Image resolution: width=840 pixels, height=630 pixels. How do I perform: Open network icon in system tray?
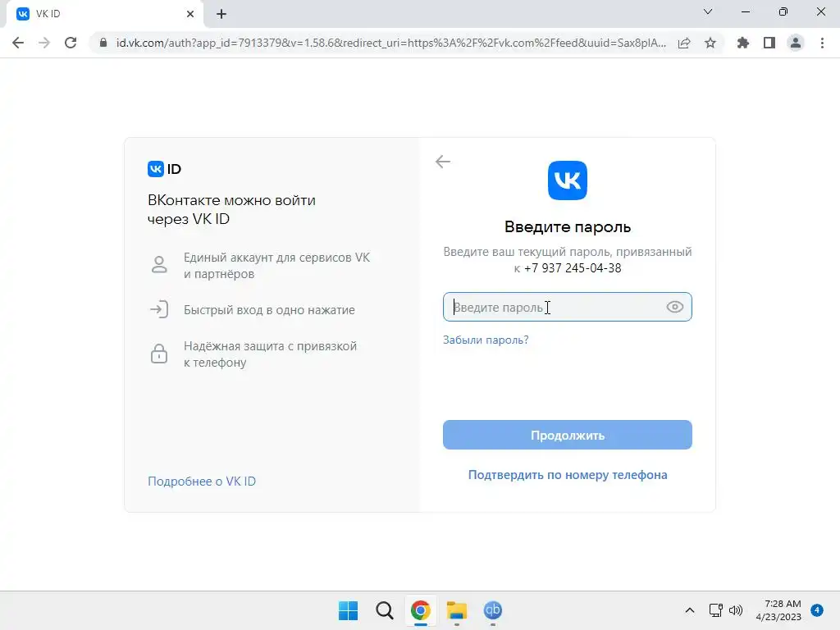715,610
